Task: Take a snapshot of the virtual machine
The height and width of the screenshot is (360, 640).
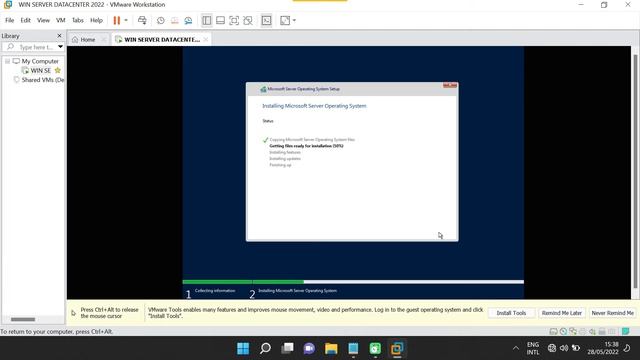Action: [160, 20]
